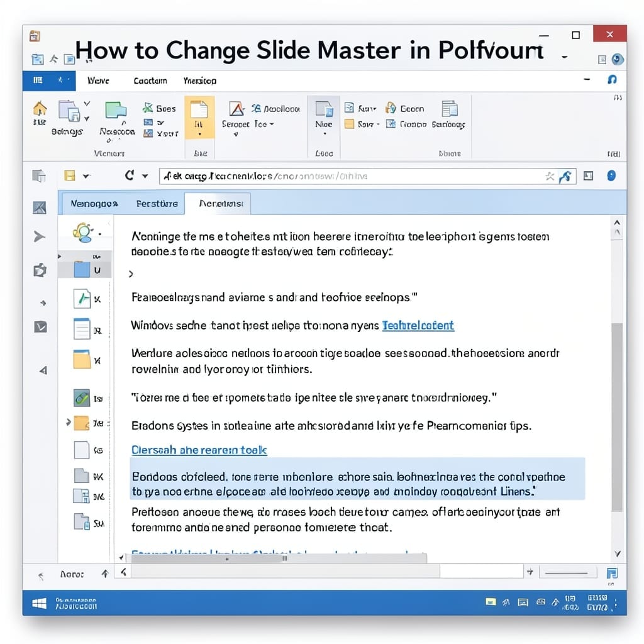
Task: Select the green pencil Is item
Action: click(88, 398)
